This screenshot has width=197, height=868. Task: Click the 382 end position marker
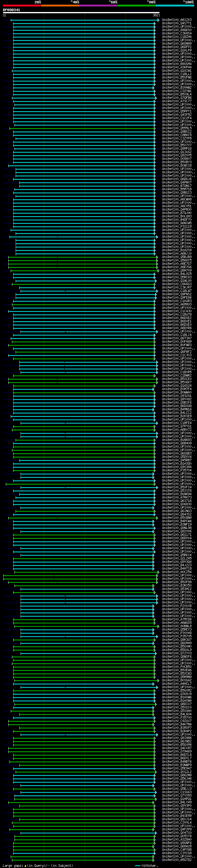tap(155, 15)
